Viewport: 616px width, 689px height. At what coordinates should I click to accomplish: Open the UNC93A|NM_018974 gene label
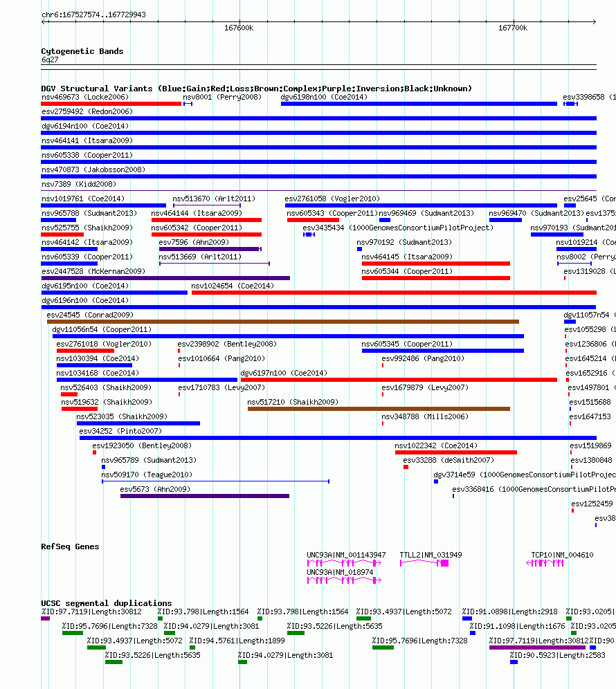[x=340, y=571]
